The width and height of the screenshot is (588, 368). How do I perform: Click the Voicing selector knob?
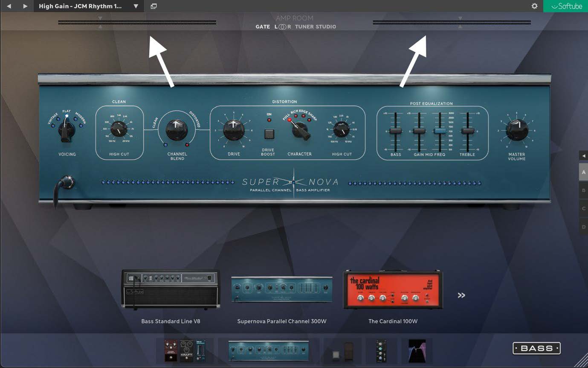click(67, 131)
